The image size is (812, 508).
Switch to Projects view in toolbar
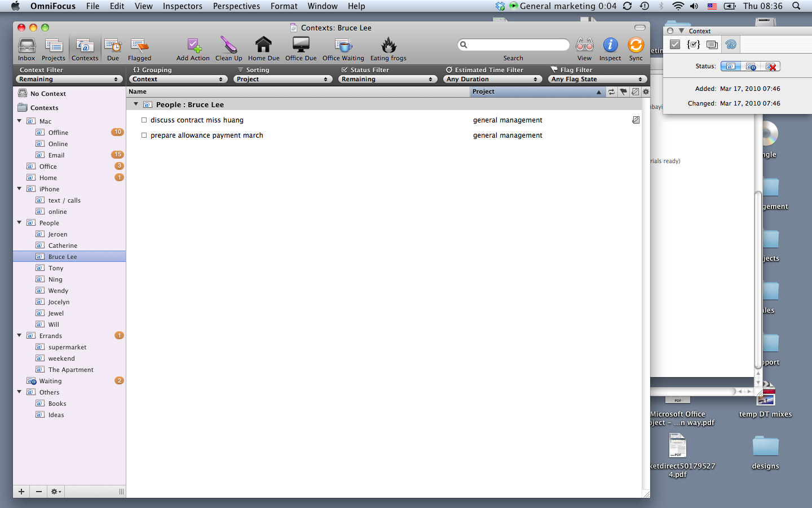tap(54, 49)
